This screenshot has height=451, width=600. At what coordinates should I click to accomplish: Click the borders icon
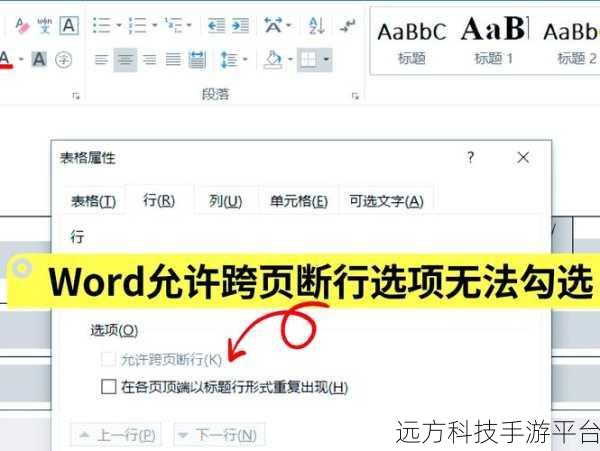pyautogui.click(x=308, y=60)
